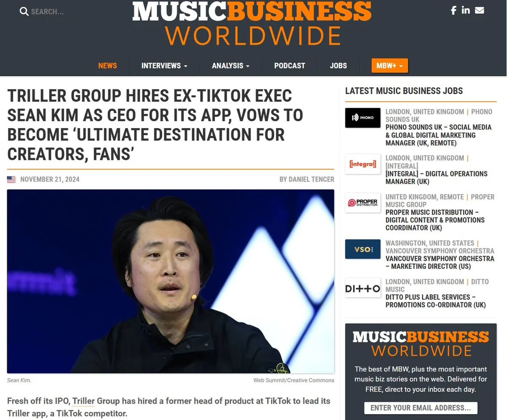This screenshot has width=507, height=420.
Task: Open the Phono Sounds logo thumbnail
Action: (363, 118)
